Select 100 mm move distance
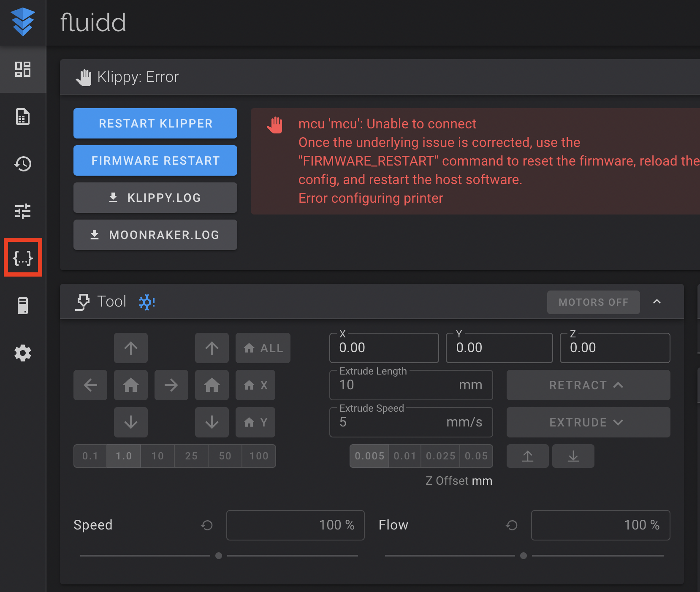This screenshot has height=592, width=700. (259, 456)
